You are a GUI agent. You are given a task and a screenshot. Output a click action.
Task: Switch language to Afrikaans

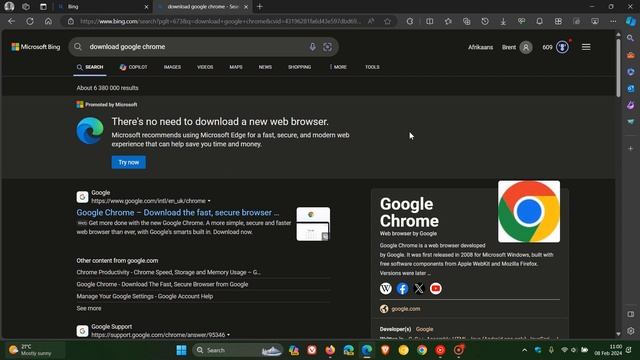(480, 47)
